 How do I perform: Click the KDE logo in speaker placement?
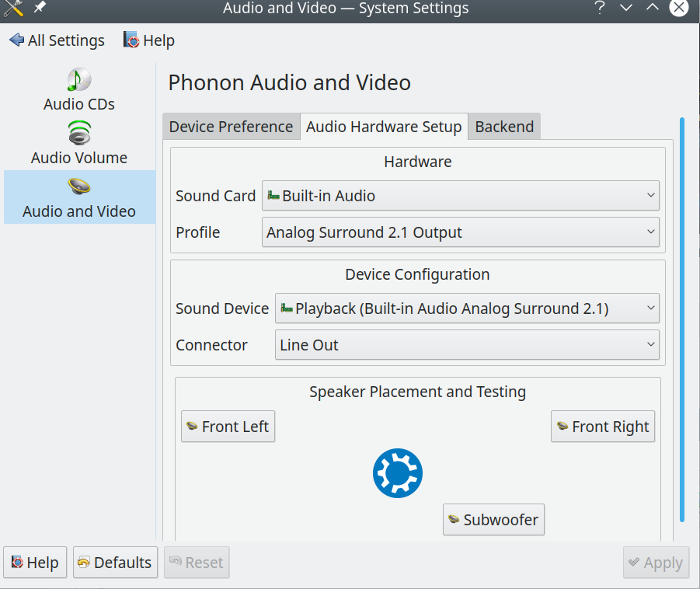(x=397, y=473)
